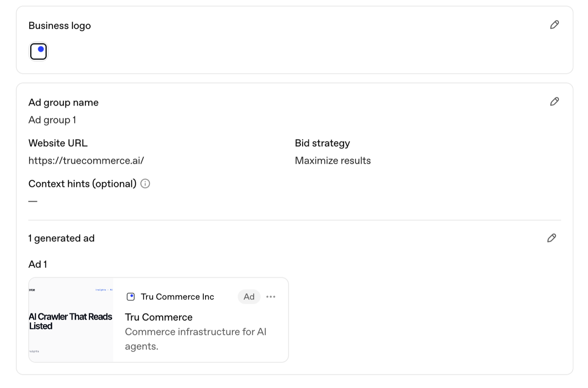Image resolution: width=588 pixels, height=388 pixels.
Task: Click the 'Ad group name' heading
Action: (x=64, y=102)
